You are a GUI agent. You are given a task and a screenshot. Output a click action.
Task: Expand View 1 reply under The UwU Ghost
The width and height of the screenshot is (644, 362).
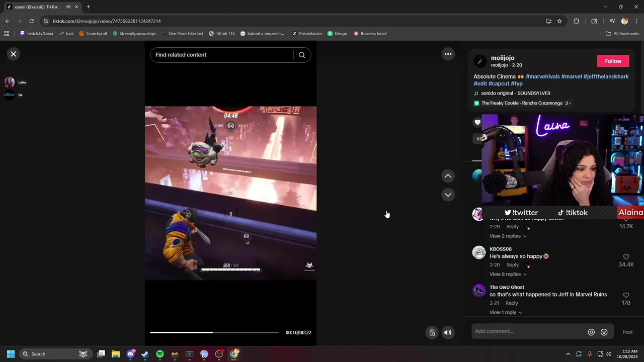click(x=506, y=312)
